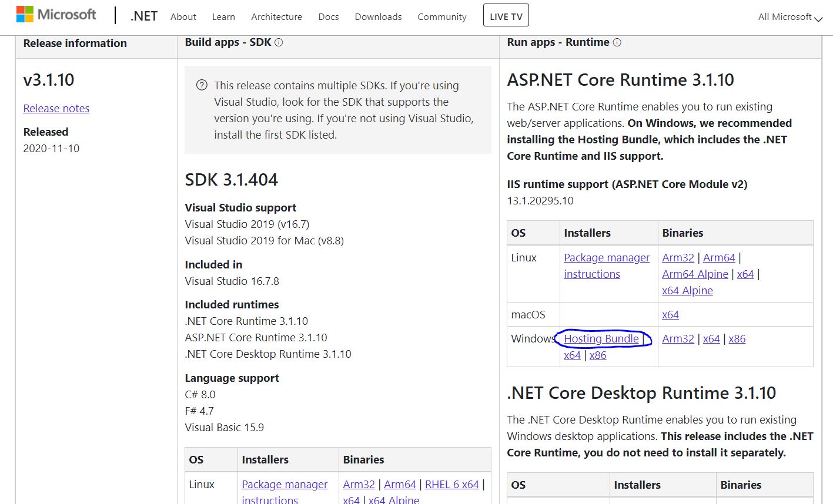Download SDK Linux Arm64 binary
833x504 pixels.
coord(400,485)
